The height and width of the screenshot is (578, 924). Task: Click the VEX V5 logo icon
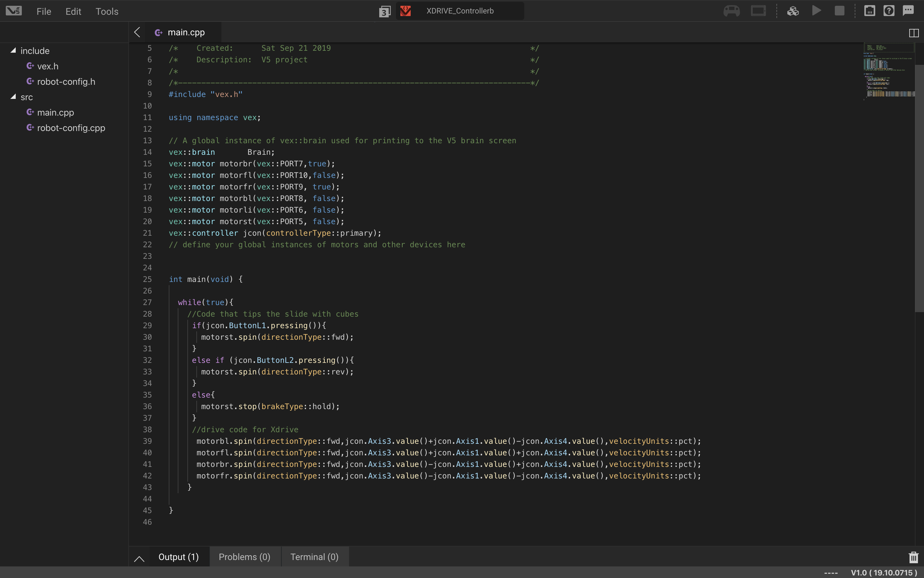point(14,11)
